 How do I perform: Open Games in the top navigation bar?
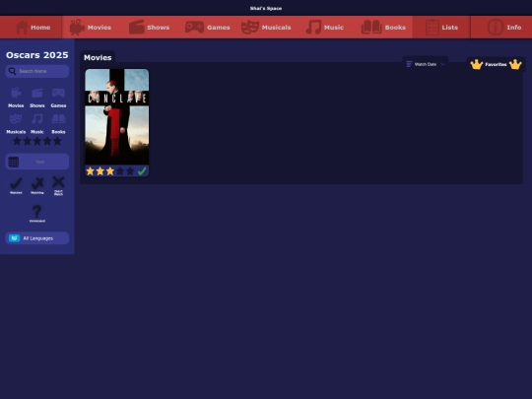(208, 28)
